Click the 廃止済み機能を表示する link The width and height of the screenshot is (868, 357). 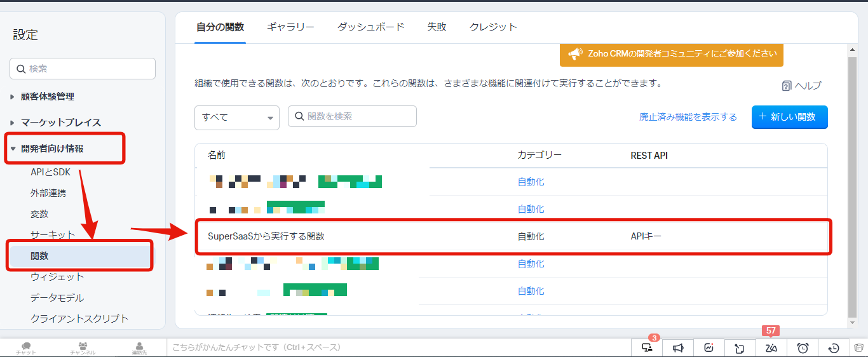pos(688,117)
